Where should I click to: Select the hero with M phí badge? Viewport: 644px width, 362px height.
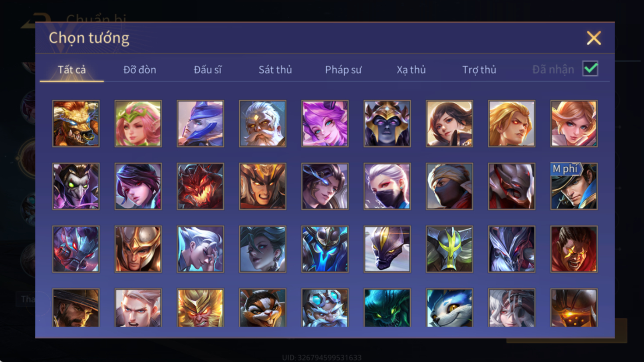pyautogui.click(x=574, y=186)
